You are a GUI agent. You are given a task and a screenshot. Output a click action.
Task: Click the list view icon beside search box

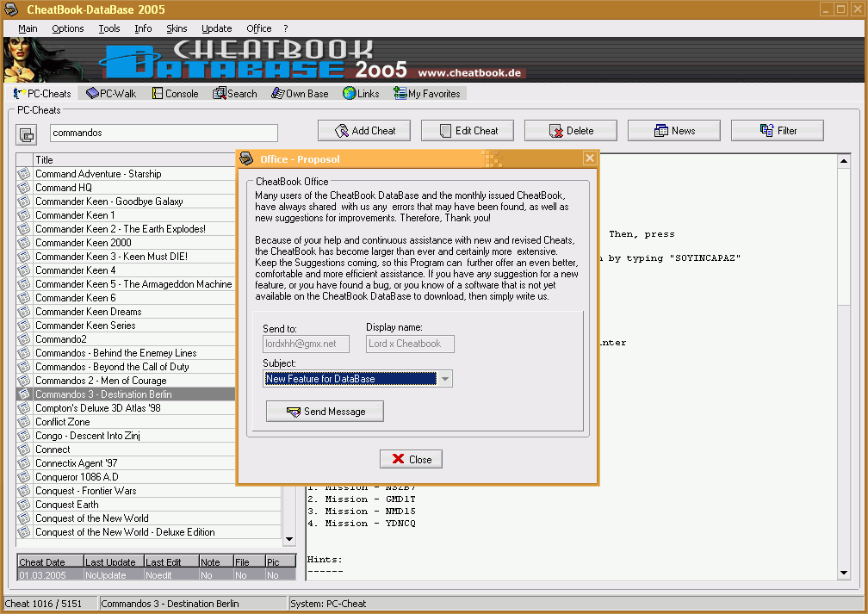(27, 134)
